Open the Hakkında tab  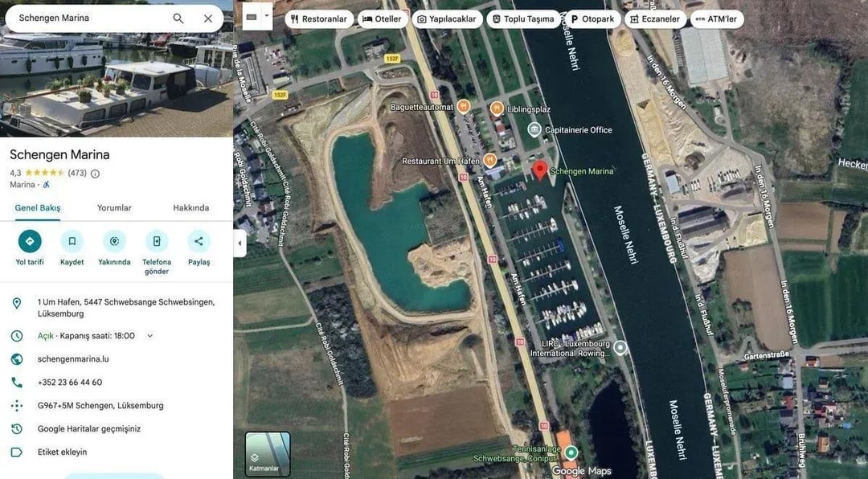(x=190, y=208)
